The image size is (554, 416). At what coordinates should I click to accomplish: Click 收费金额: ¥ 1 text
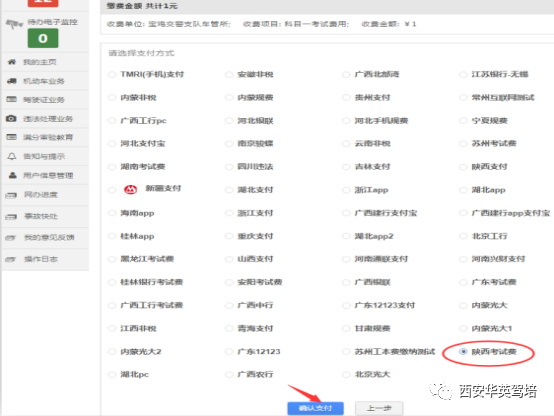(389, 24)
